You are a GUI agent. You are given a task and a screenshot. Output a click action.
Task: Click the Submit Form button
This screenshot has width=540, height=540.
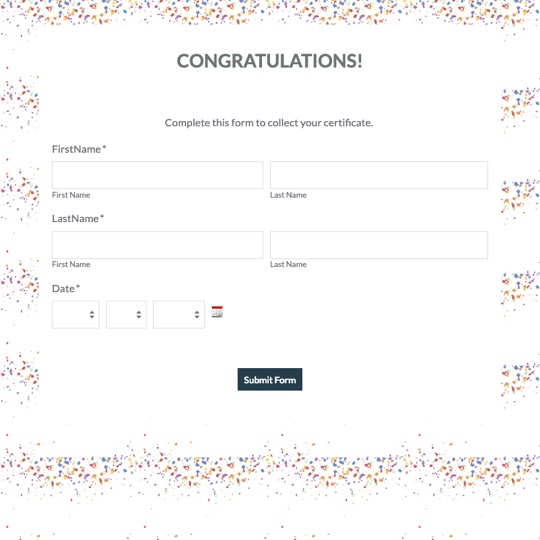click(x=270, y=380)
